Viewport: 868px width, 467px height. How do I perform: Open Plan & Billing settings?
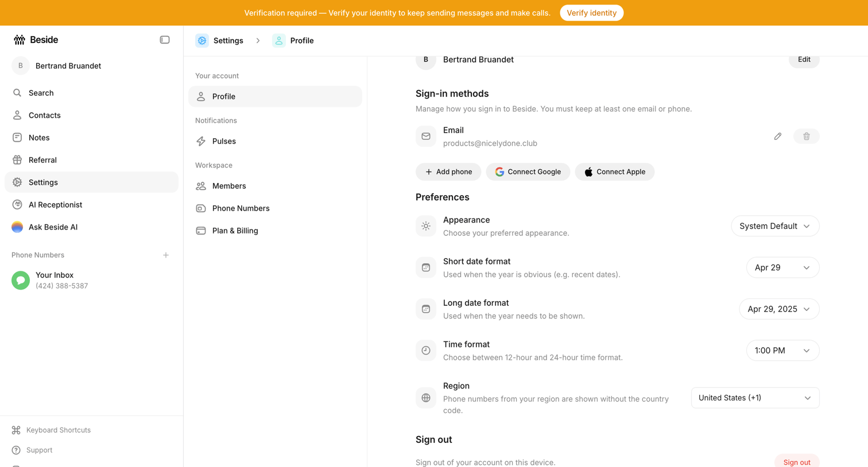coord(275,231)
